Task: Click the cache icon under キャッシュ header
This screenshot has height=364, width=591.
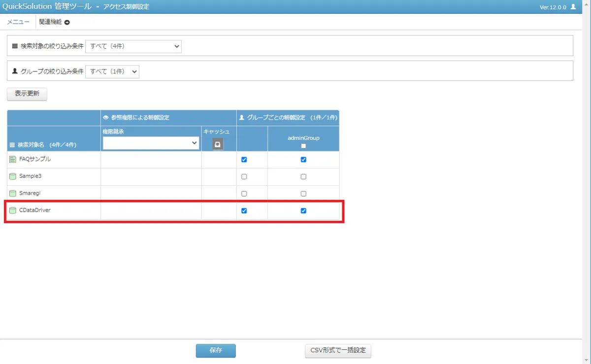Action: pyautogui.click(x=218, y=144)
